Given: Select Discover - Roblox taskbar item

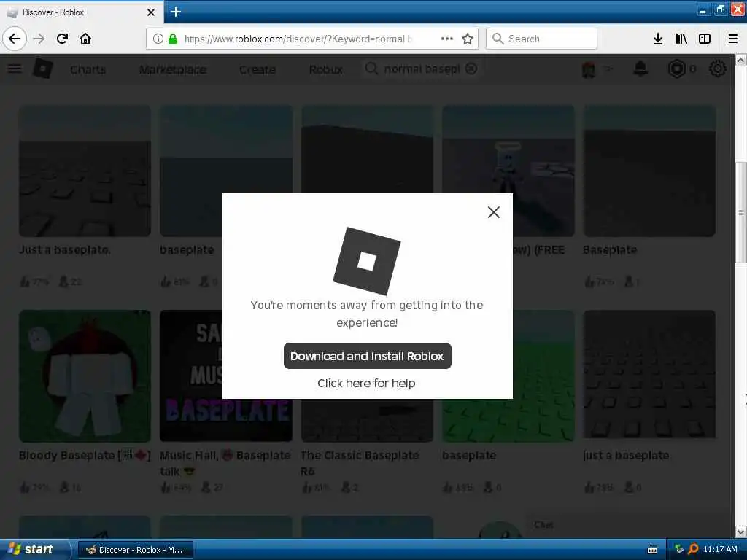Looking at the screenshot, I should tap(135, 550).
